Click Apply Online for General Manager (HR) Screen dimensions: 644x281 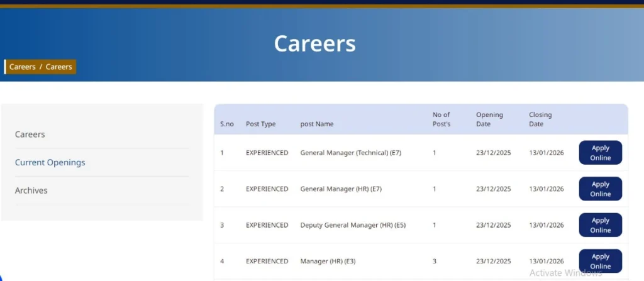pyautogui.click(x=600, y=189)
